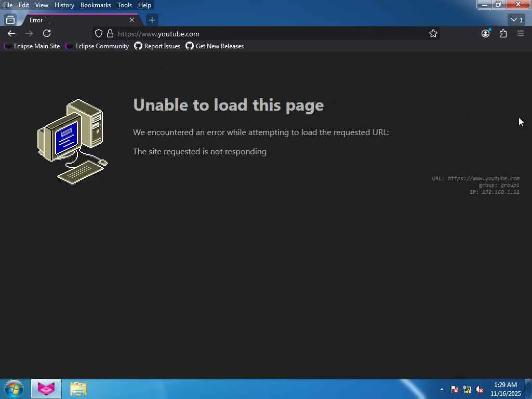
Task: Open the clock showing 1:29 AM
Action: (506, 389)
